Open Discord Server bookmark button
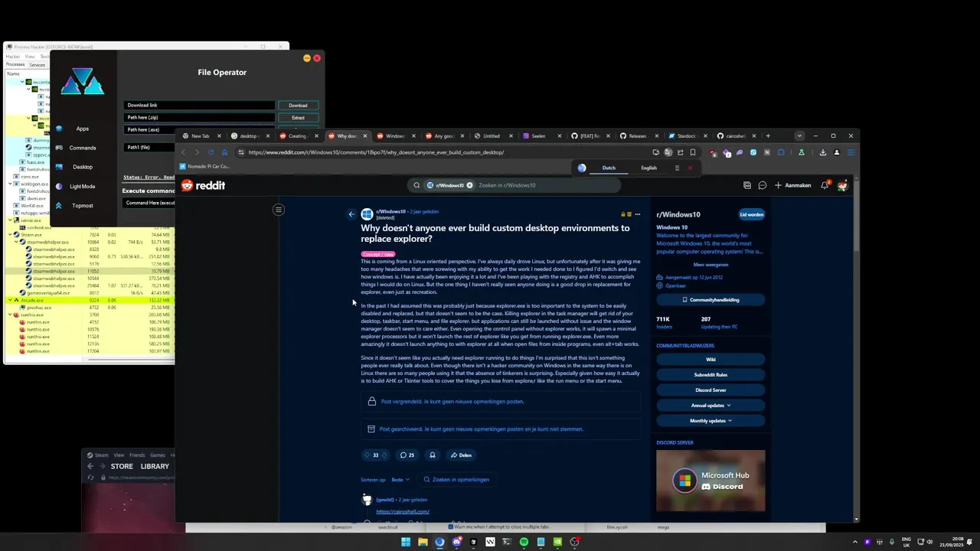 (710, 390)
